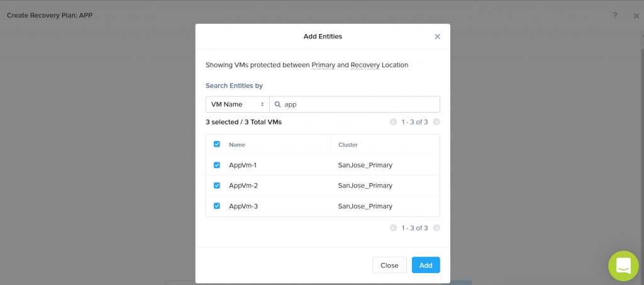Image resolution: width=644 pixels, height=285 pixels.
Task: Close the Add Entities dialog with X
Action: 438,36
